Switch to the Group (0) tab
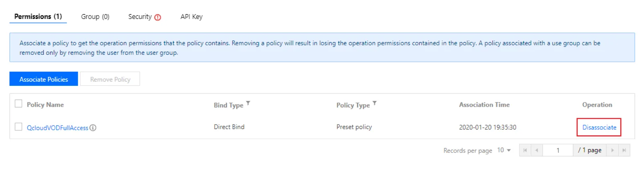This screenshot has width=644, height=178. coord(95,17)
